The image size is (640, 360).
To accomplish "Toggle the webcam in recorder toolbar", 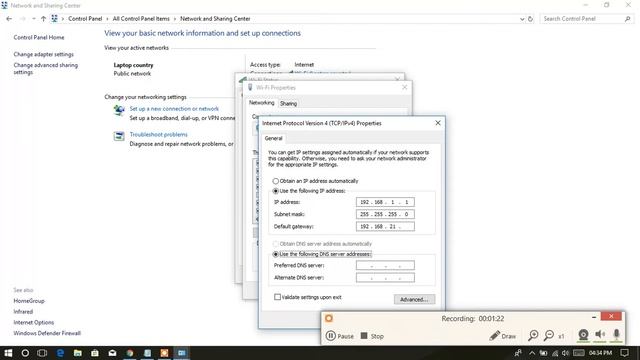I will [x=583, y=335].
